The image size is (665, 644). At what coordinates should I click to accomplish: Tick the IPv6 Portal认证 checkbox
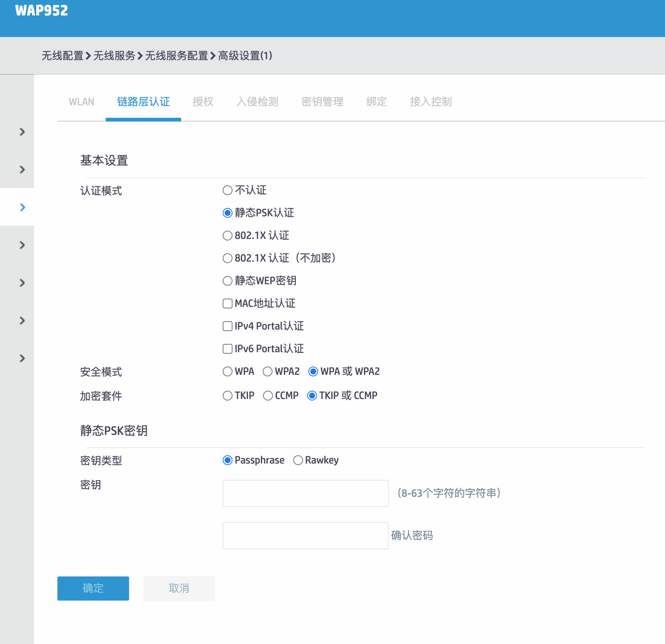pyautogui.click(x=228, y=349)
